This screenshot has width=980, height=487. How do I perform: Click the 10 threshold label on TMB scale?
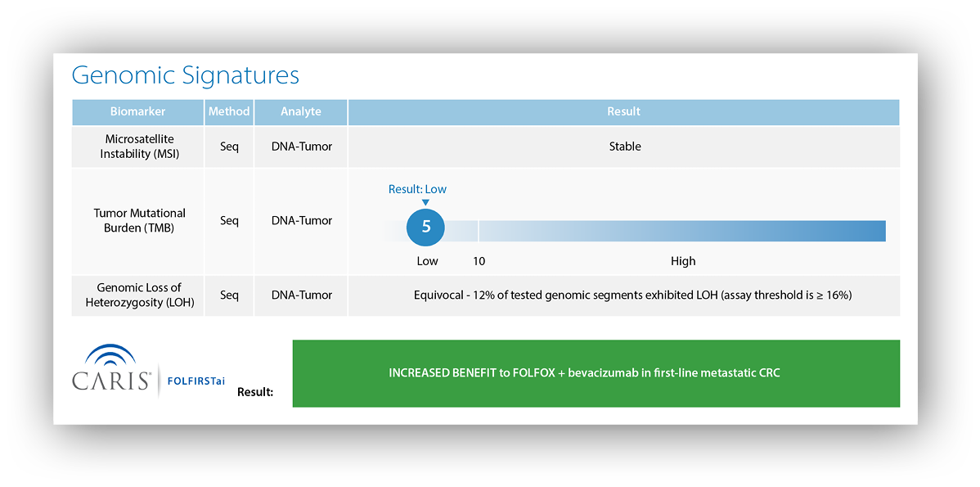(x=479, y=261)
